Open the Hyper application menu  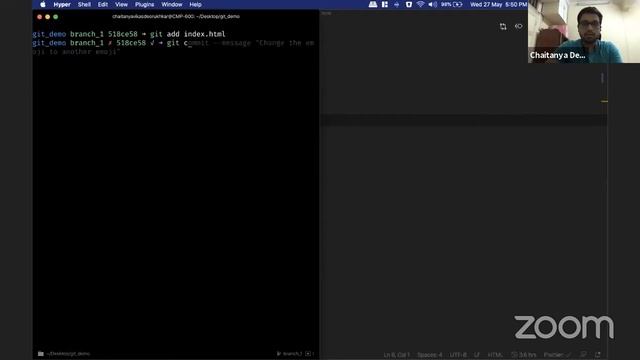(x=62, y=4)
